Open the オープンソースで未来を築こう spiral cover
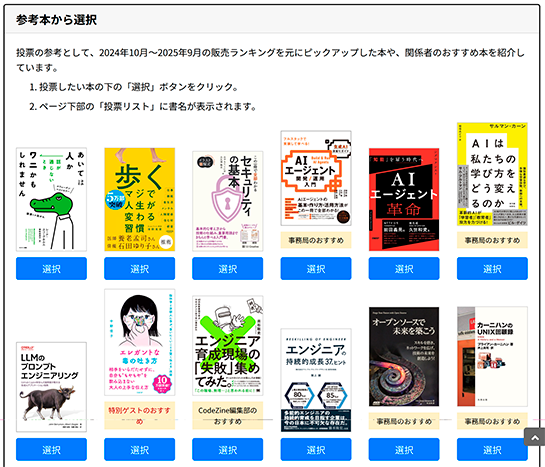The height and width of the screenshot is (467, 545). (404, 357)
